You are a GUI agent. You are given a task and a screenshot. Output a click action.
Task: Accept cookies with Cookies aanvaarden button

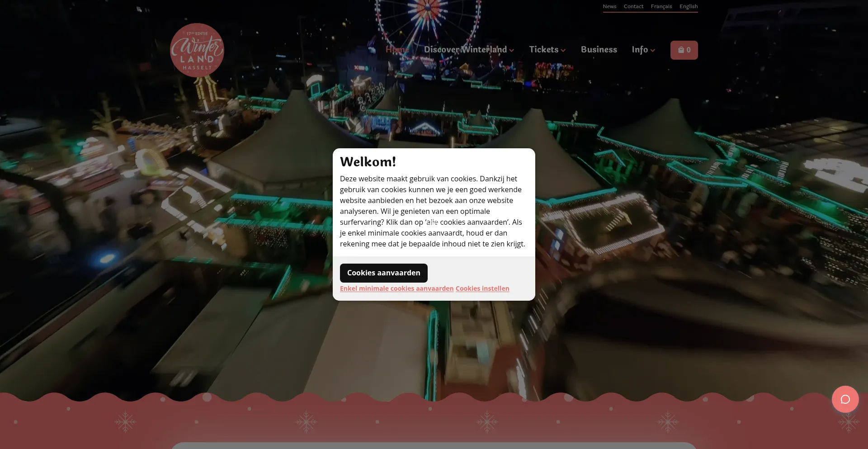[384, 273]
